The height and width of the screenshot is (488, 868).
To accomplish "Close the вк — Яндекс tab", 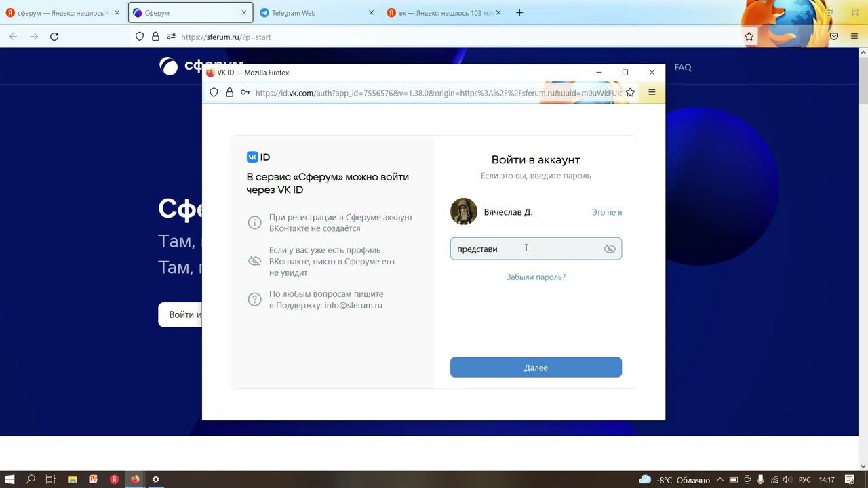I will [498, 12].
